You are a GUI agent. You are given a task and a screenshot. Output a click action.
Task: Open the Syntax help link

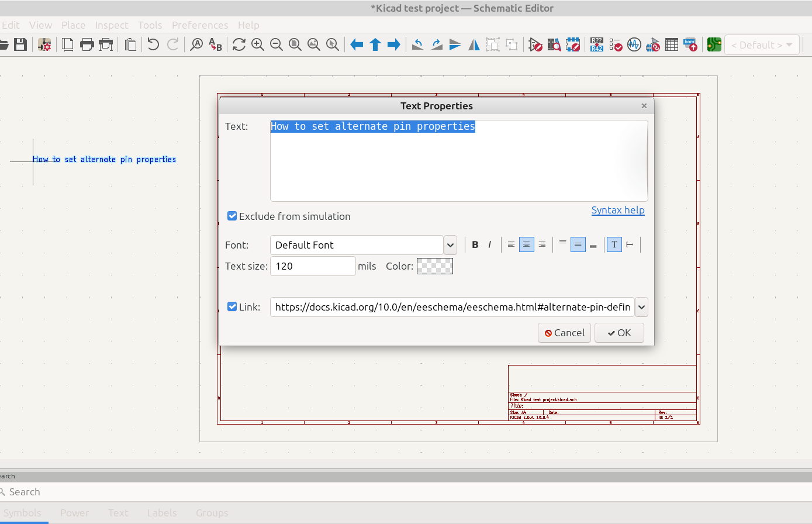click(x=618, y=210)
